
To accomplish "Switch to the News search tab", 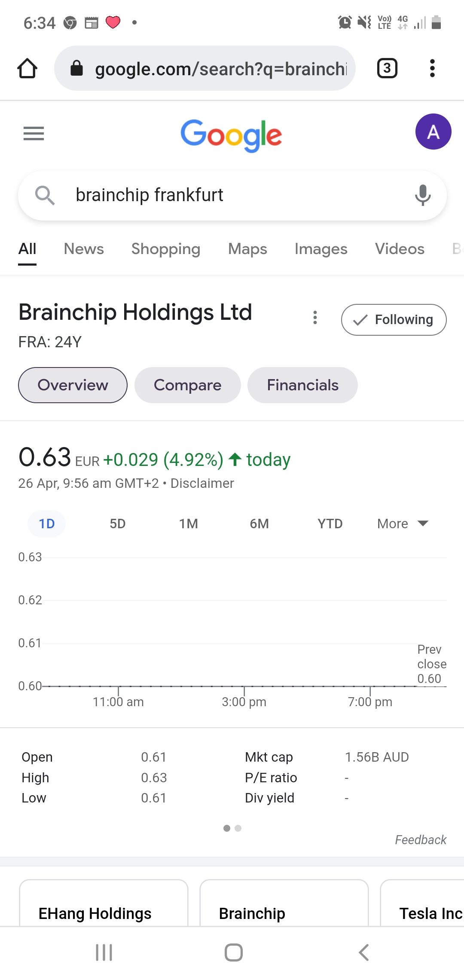I will pos(84,249).
